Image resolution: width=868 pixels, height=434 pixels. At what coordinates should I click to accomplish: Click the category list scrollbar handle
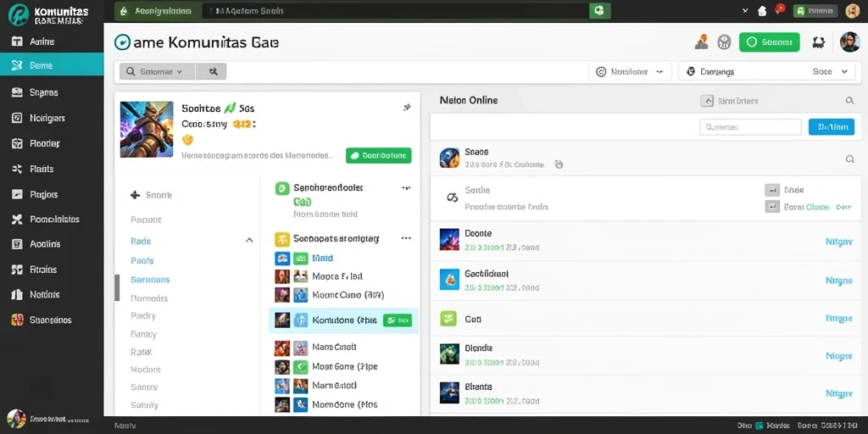point(117,288)
